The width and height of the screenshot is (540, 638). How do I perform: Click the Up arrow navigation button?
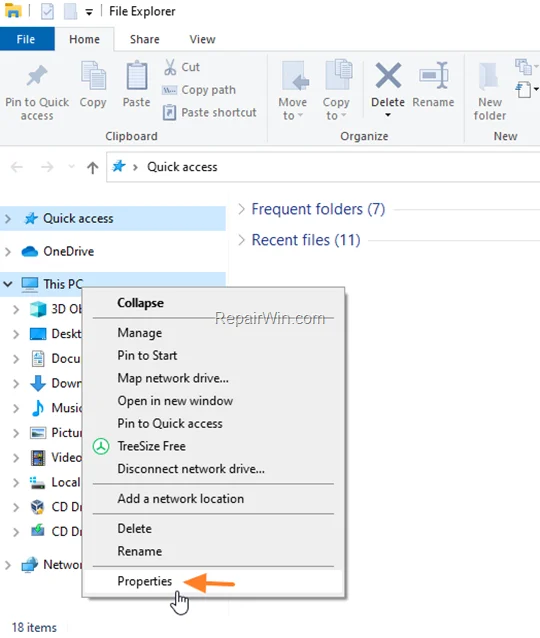(x=92, y=167)
